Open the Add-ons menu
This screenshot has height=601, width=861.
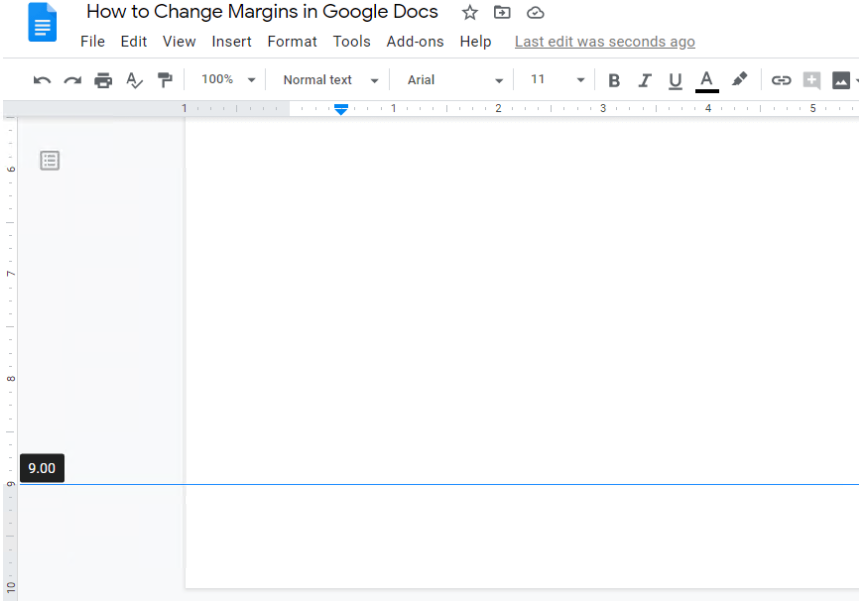[415, 42]
